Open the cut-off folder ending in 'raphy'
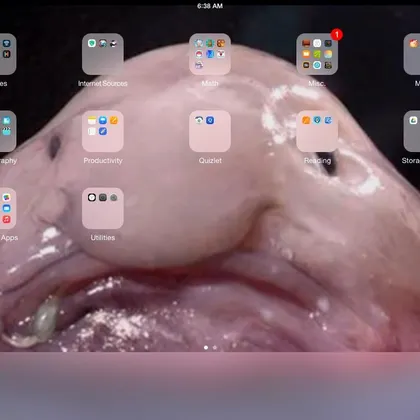420x420 pixels. coord(7,131)
